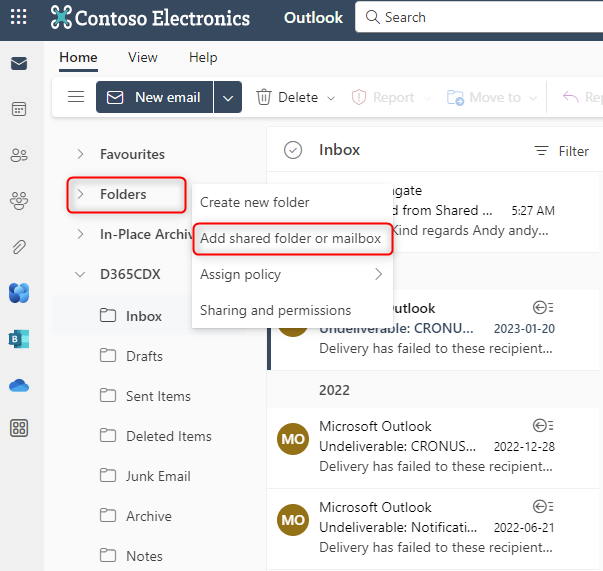Screen dimensions: 603x571
Task: Expand the In-Place Archive chevron
Action: click(80, 234)
